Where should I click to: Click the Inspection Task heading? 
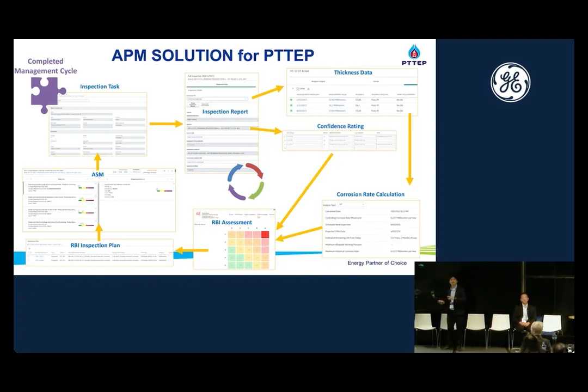click(100, 87)
